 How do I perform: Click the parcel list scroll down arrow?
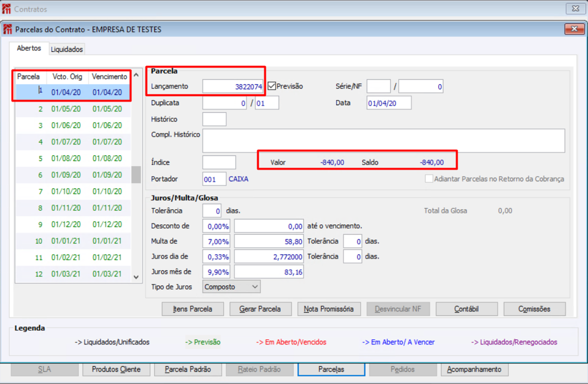point(136,277)
